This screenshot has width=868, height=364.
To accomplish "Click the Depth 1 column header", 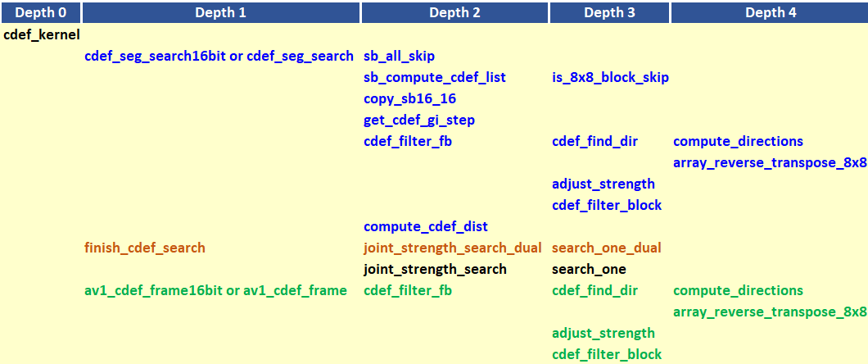I will (x=221, y=12).
